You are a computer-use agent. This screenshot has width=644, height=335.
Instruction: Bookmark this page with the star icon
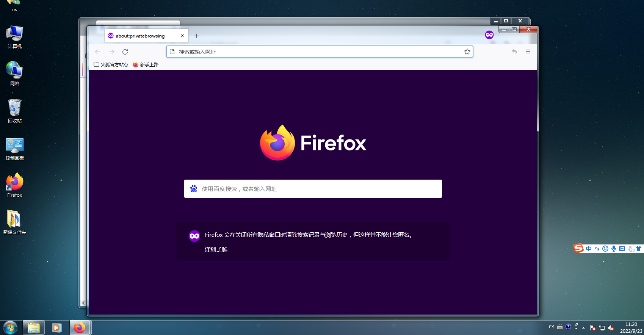[x=467, y=52]
